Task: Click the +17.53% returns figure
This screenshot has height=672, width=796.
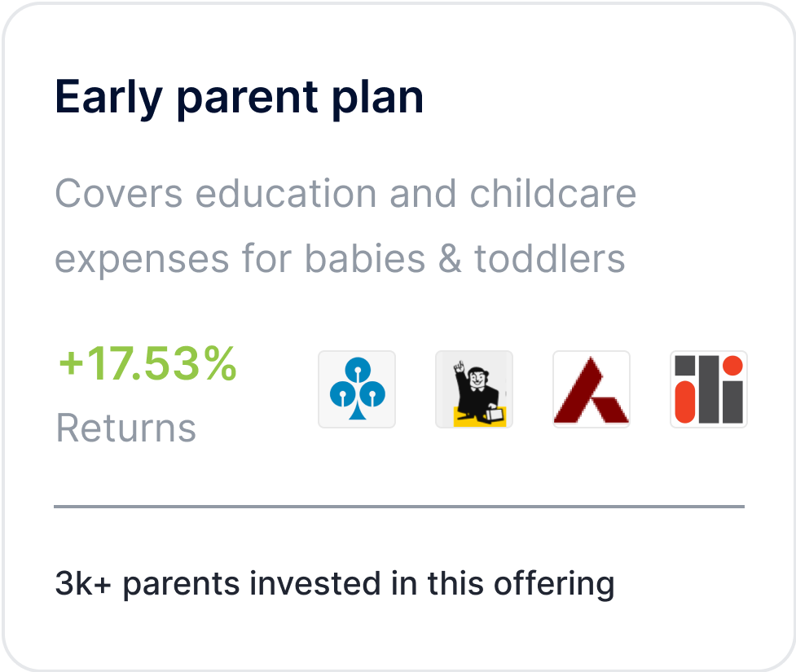Action: pyautogui.click(x=146, y=368)
